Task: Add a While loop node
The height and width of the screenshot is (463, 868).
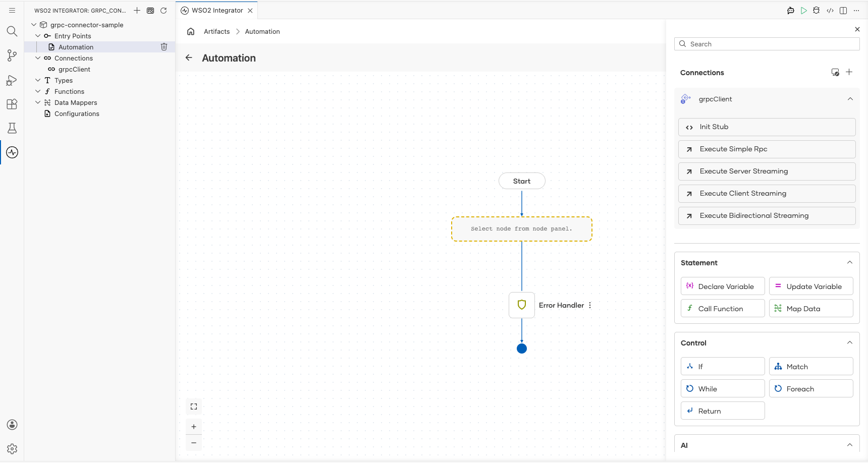Action: pos(723,388)
